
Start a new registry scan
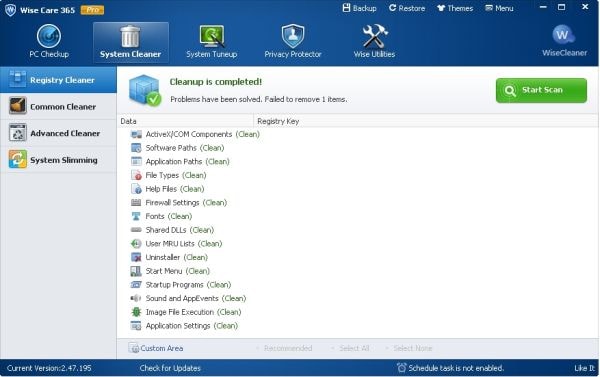541,90
